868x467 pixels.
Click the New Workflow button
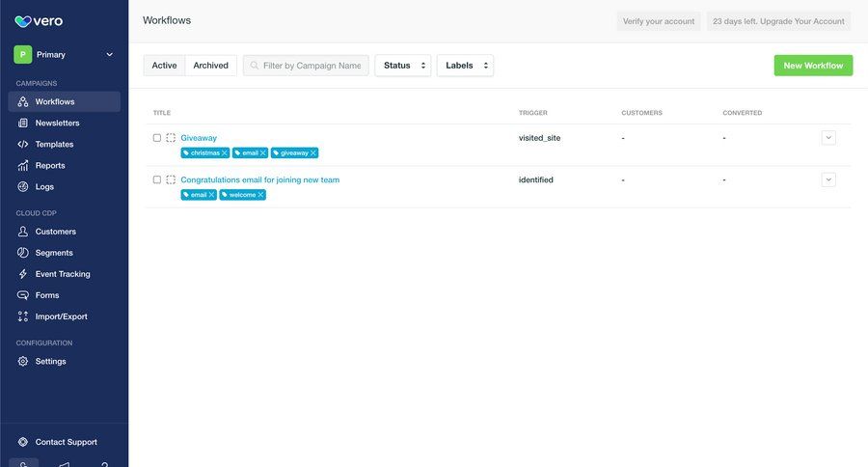pos(813,66)
